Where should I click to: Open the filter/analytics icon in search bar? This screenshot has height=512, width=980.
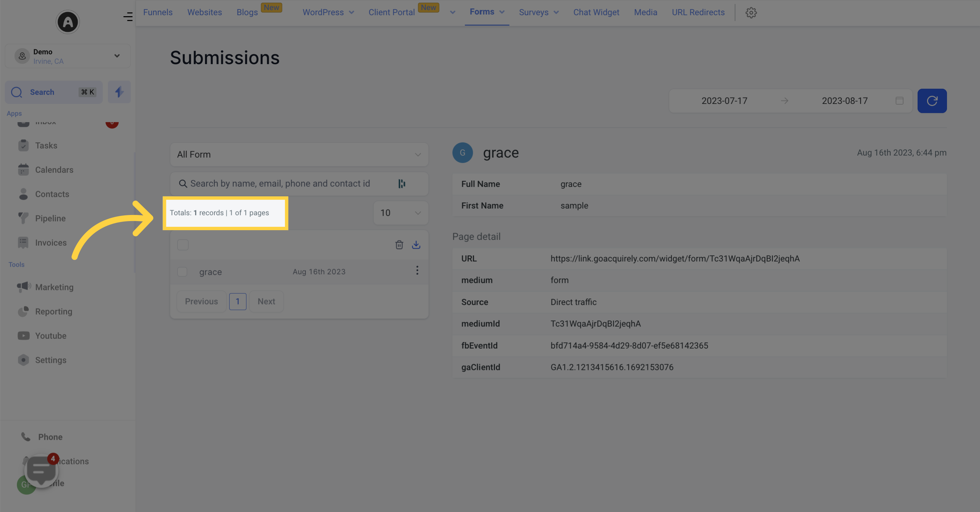(x=402, y=183)
